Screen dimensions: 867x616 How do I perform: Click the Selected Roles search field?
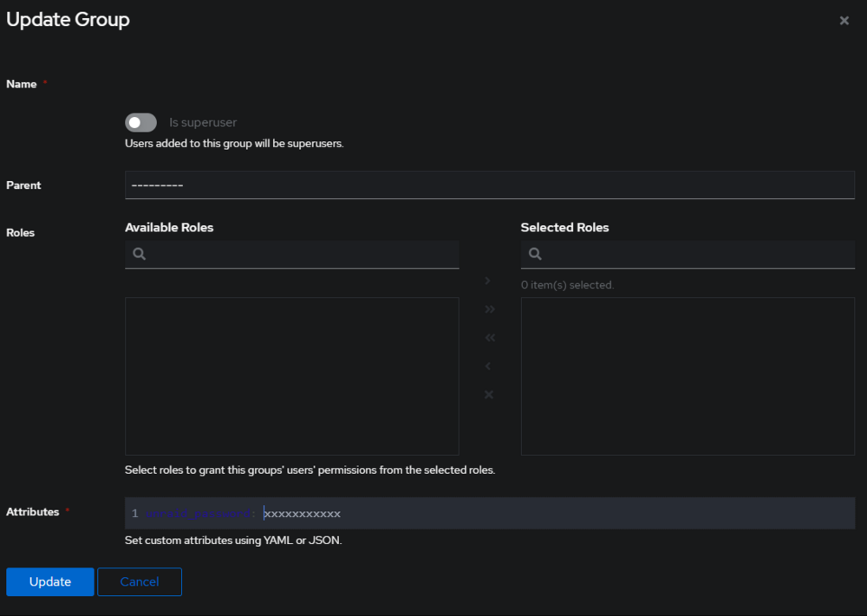pyautogui.click(x=688, y=254)
